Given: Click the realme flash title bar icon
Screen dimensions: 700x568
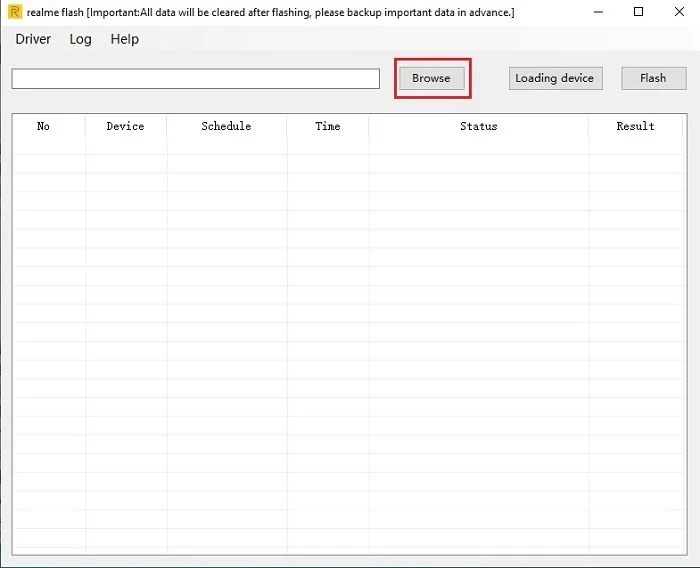Looking at the screenshot, I should click(x=15, y=12).
